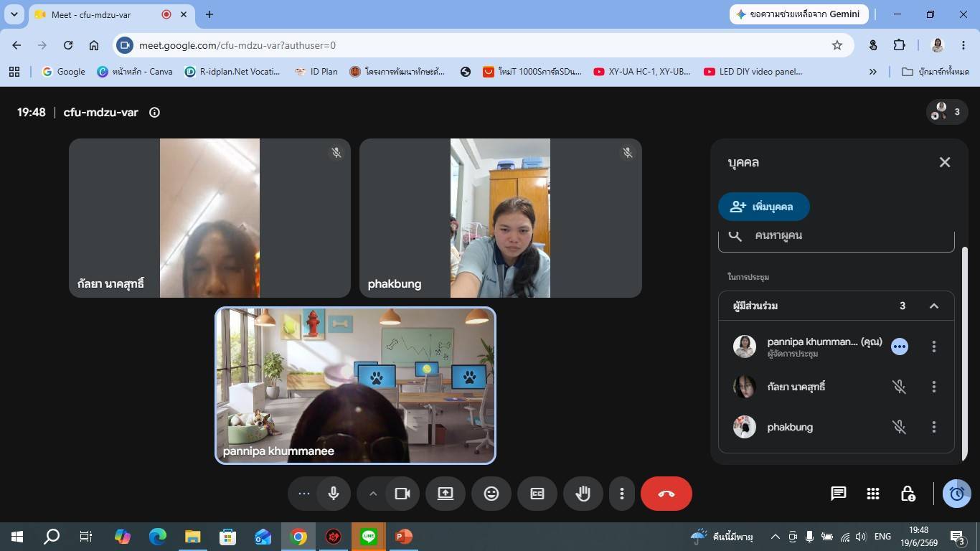
Task: Open a new browser tab
Action: pos(209,14)
